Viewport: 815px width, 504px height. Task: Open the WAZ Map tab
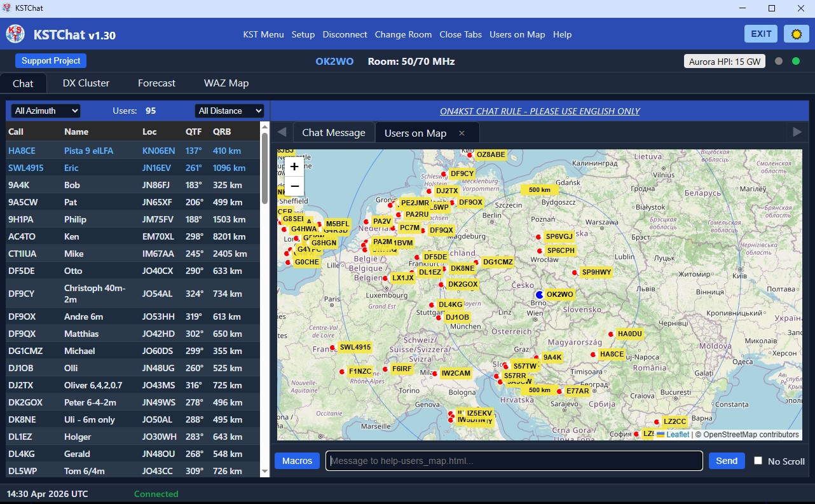tap(226, 83)
